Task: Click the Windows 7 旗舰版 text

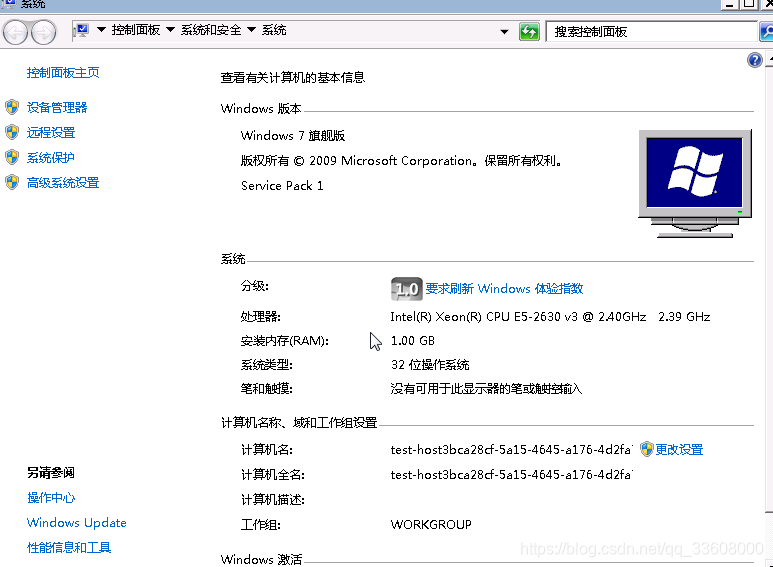Action: point(292,136)
